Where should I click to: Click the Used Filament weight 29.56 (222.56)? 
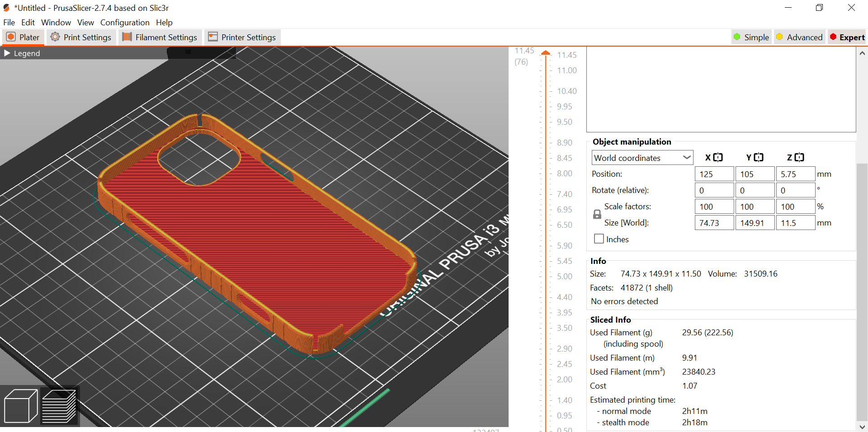(x=708, y=333)
